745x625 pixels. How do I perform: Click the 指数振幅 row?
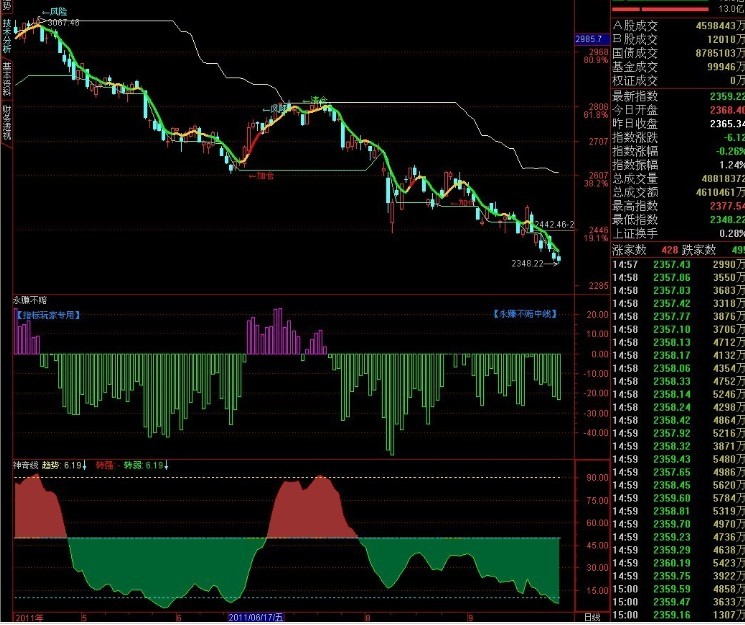pos(678,165)
